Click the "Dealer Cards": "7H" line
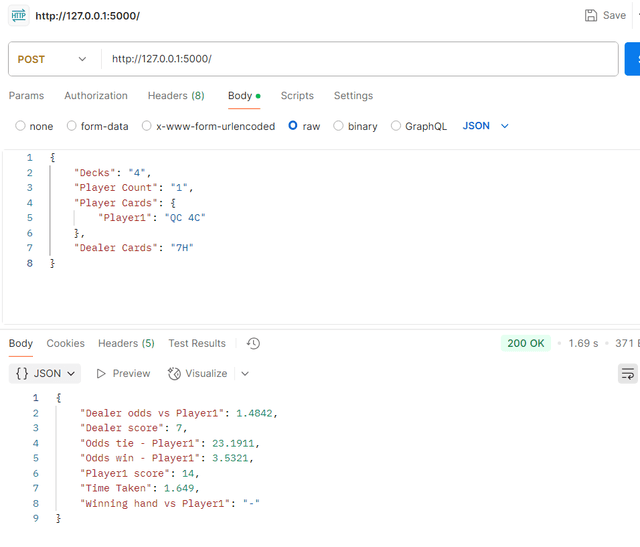 pyautogui.click(x=133, y=248)
